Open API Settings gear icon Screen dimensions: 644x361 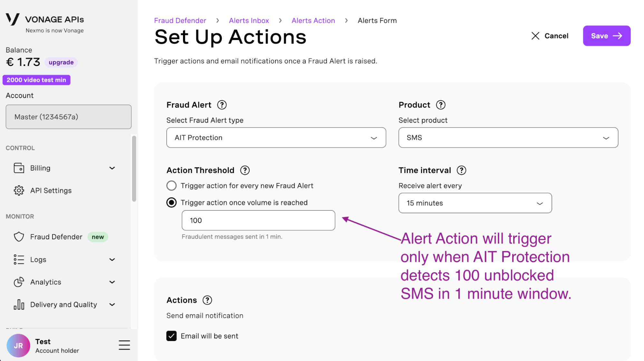pyautogui.click(x=19, y=190)
